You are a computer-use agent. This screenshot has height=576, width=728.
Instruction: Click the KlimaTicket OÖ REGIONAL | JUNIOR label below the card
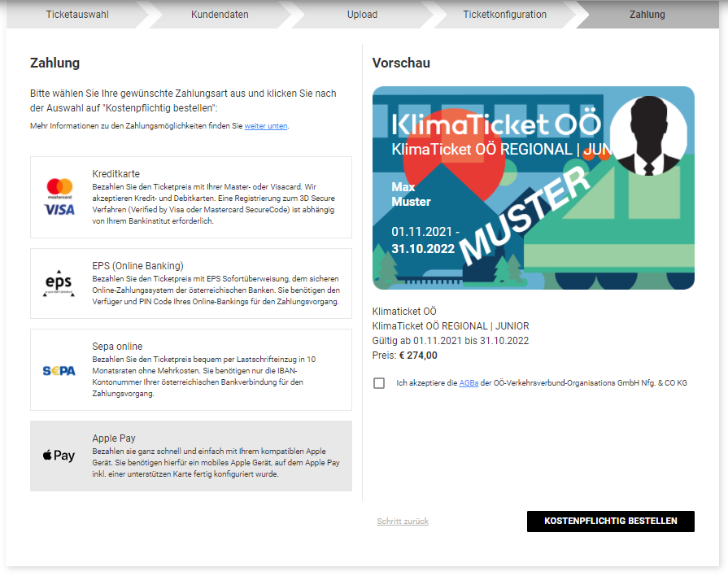[451, 326]
